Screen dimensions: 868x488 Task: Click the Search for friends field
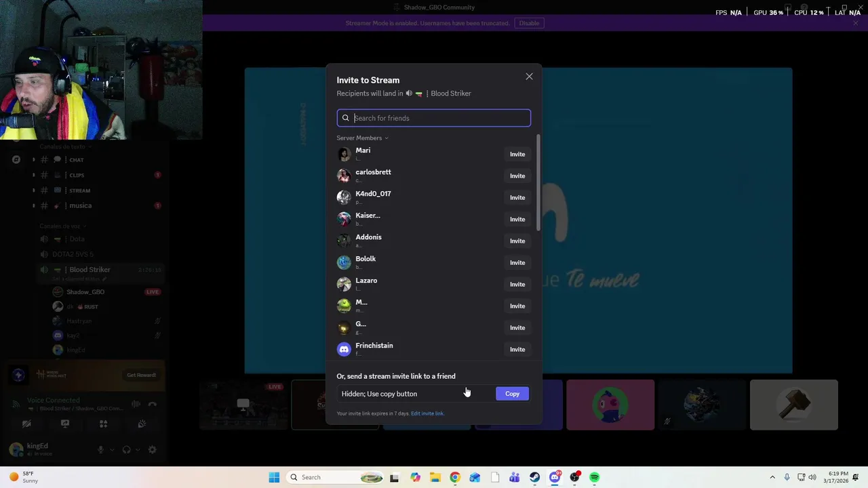coord(433,118)
